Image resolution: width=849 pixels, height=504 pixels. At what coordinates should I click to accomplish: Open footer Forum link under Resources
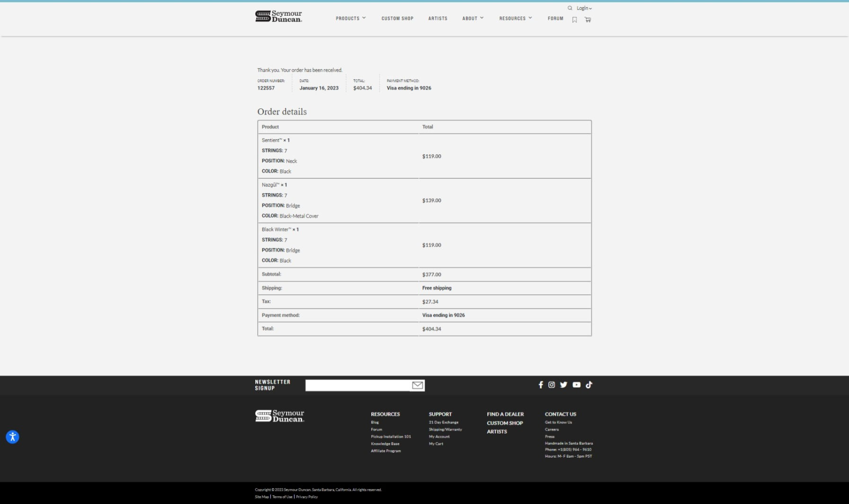tap(376, 430)
